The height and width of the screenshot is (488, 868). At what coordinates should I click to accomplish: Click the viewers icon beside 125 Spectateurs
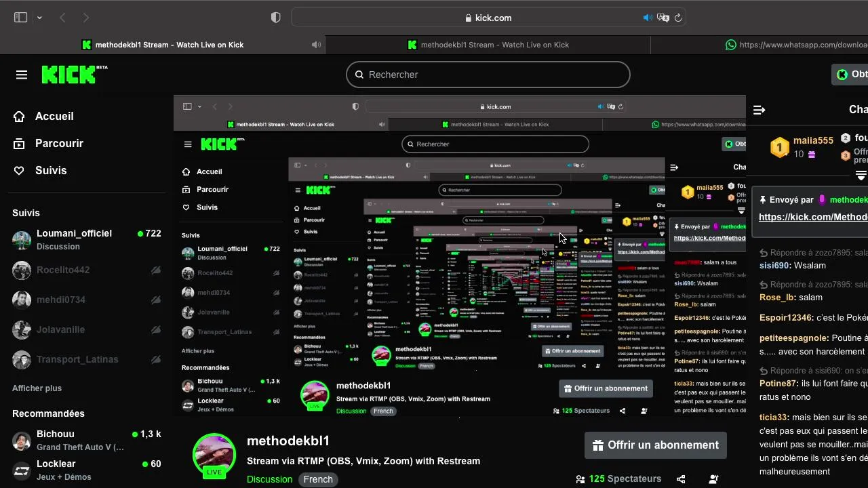580,479
